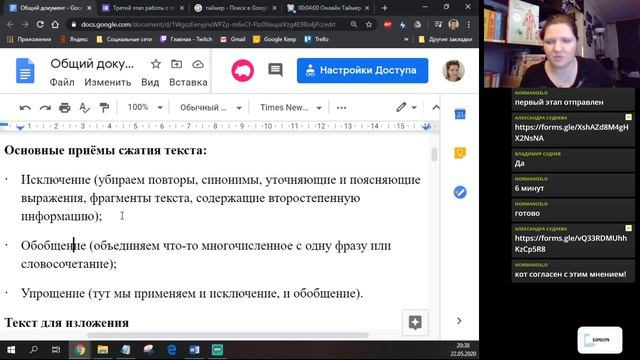Click the right indent marker on ruler
Image resolution: width=640 pixels, height=360 pixels.
click(427, 127)
